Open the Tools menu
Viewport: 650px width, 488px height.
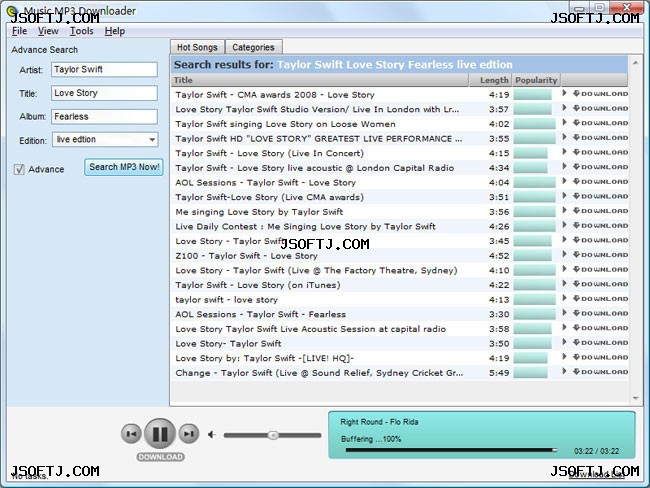coord(81,31)
